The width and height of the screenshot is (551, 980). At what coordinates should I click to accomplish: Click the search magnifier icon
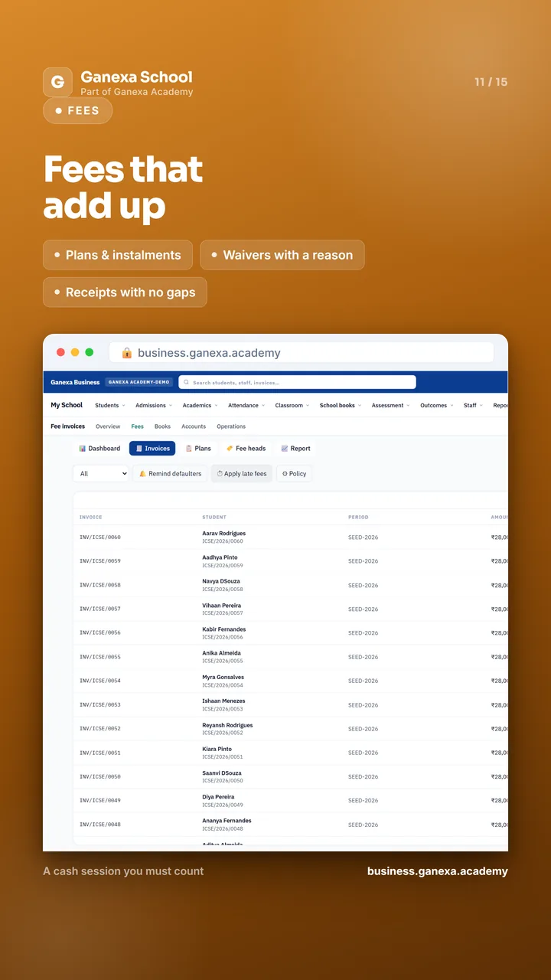(x=186, y=382)
